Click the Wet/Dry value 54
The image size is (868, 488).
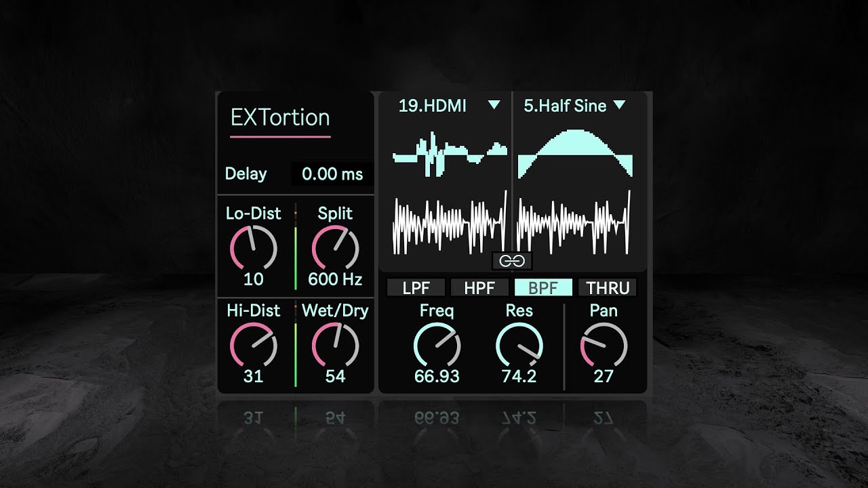335,376
